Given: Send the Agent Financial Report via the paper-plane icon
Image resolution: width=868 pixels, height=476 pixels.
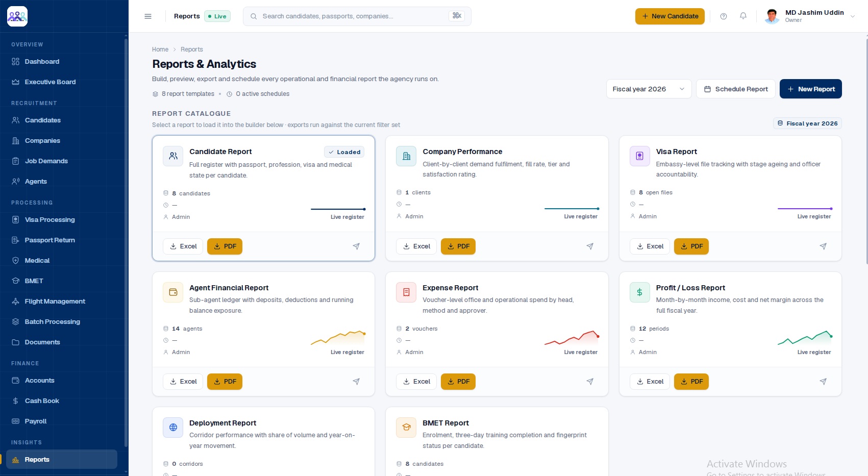Looking at the screenshot, I should [356, 382].
